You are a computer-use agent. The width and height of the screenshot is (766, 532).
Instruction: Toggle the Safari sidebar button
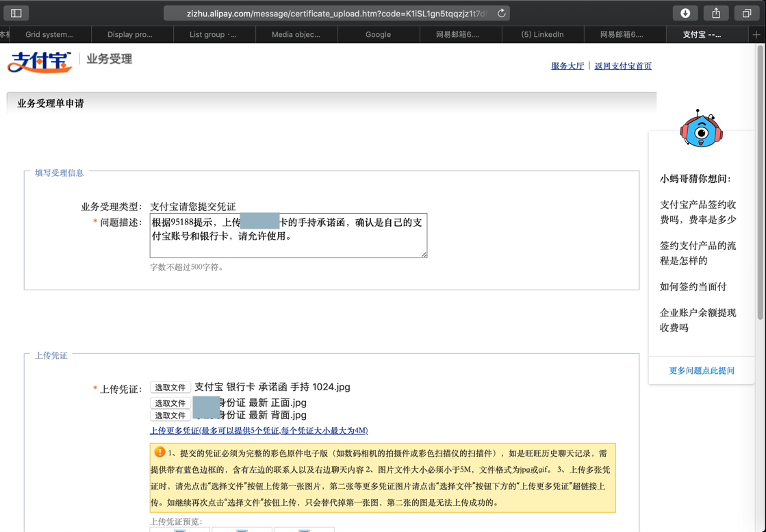tap(16, 13)
